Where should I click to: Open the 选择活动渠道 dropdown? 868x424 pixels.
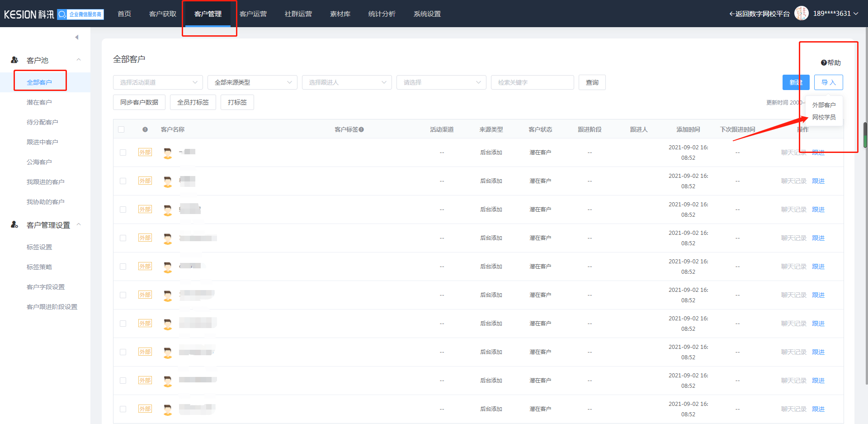(x=158, y=82)
